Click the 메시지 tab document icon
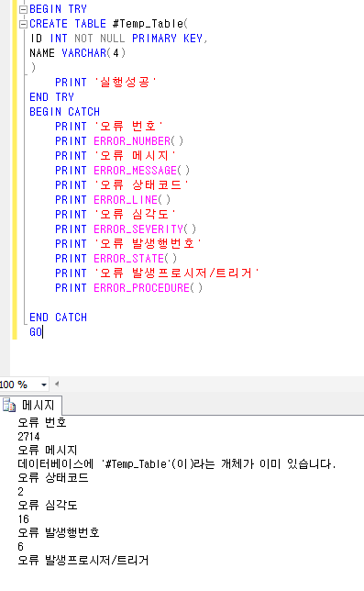The image size is (364, 591). tap(9, 406)
